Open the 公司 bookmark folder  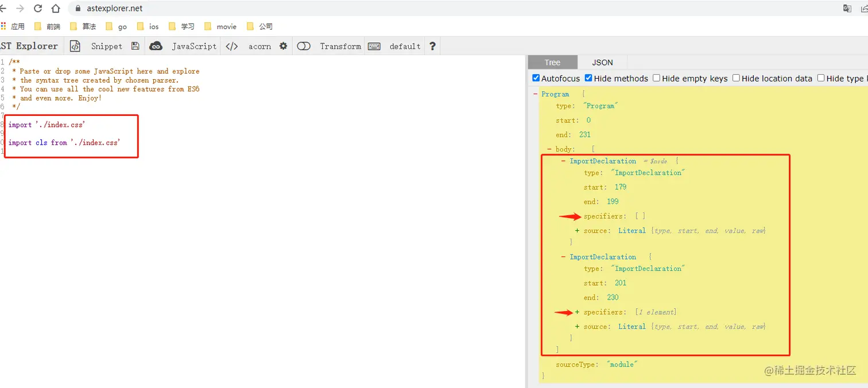tap(259, 26)
